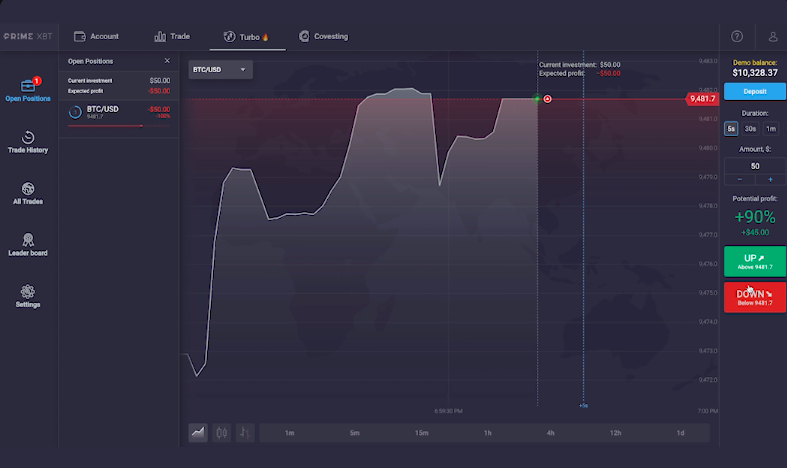
Task: Decrease amount with the minus button
Action: tap(739, 179)
